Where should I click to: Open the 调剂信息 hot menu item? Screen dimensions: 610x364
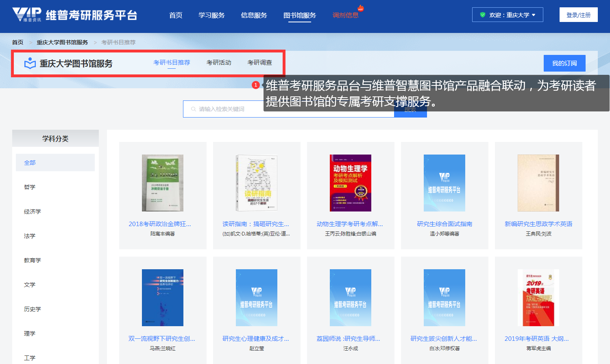coord(345,15)
